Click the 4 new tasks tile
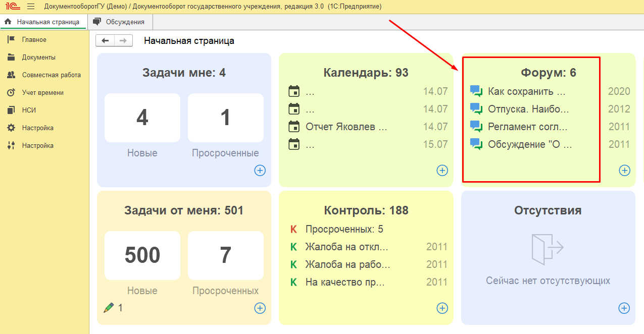Screen dimensions: 644x334 [x=142, y=118]
